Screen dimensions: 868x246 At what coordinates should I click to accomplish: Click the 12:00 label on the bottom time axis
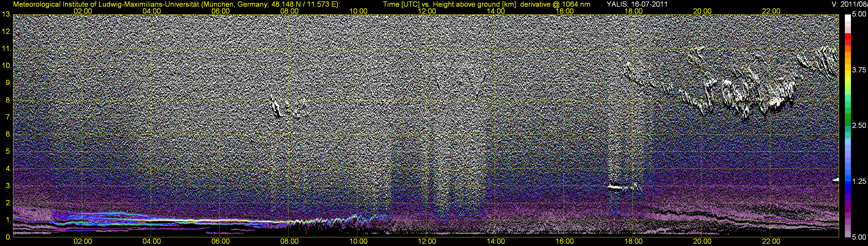click(x=427, y=242)
